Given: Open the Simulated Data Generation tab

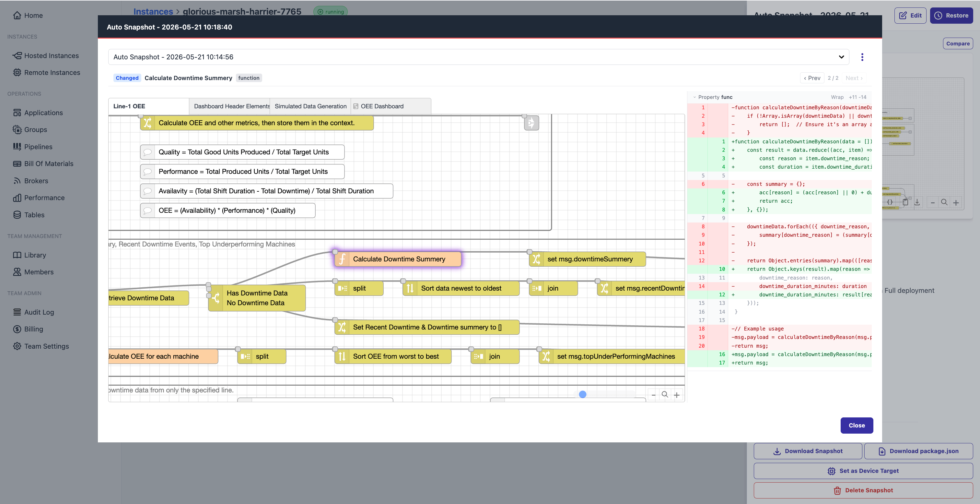Looking at the screenshot, I should [x=310, y=106].
